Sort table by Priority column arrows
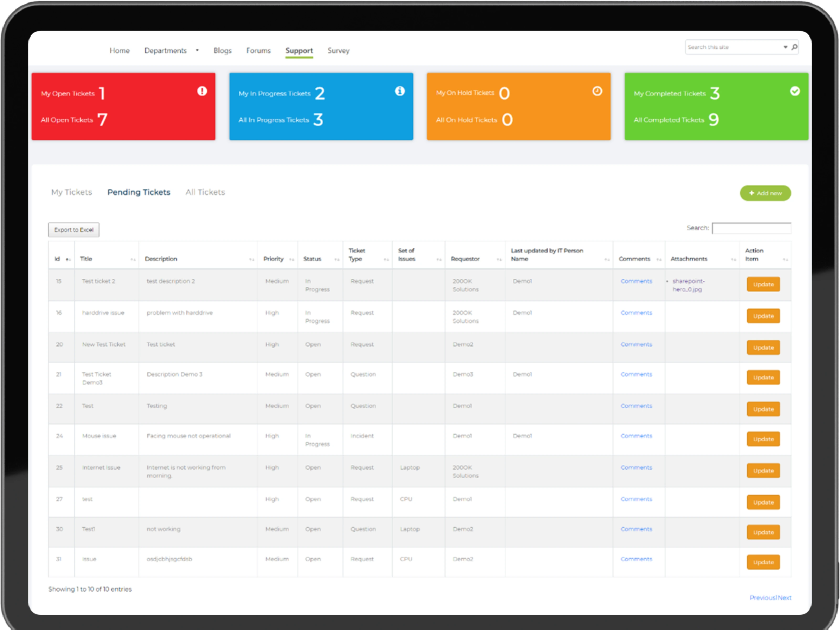 (x=292, y=259)
